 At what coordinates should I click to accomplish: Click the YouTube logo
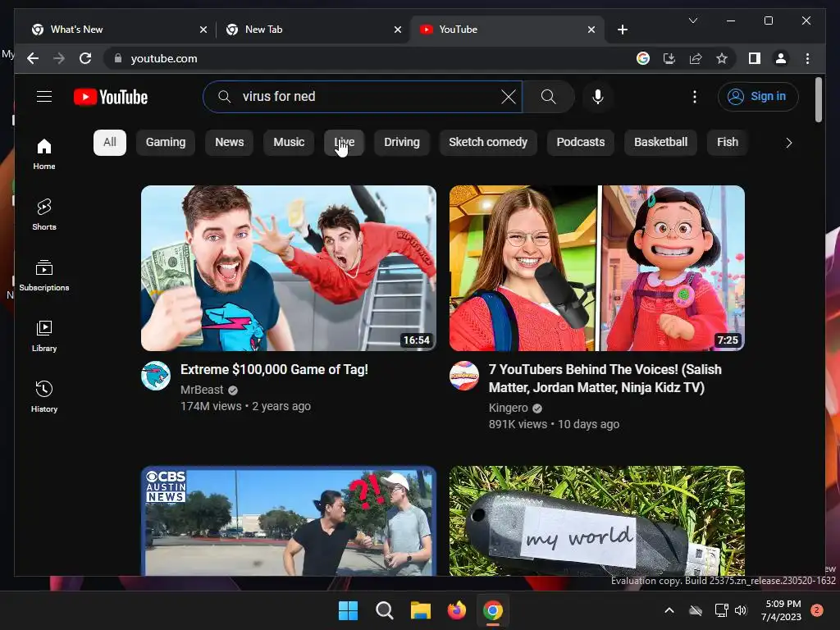click(x=111, y=97)
